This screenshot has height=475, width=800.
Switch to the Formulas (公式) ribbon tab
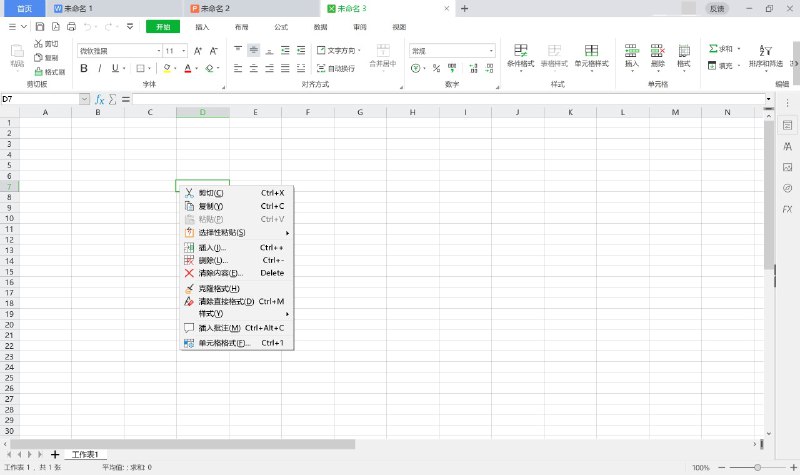(281, 27)
